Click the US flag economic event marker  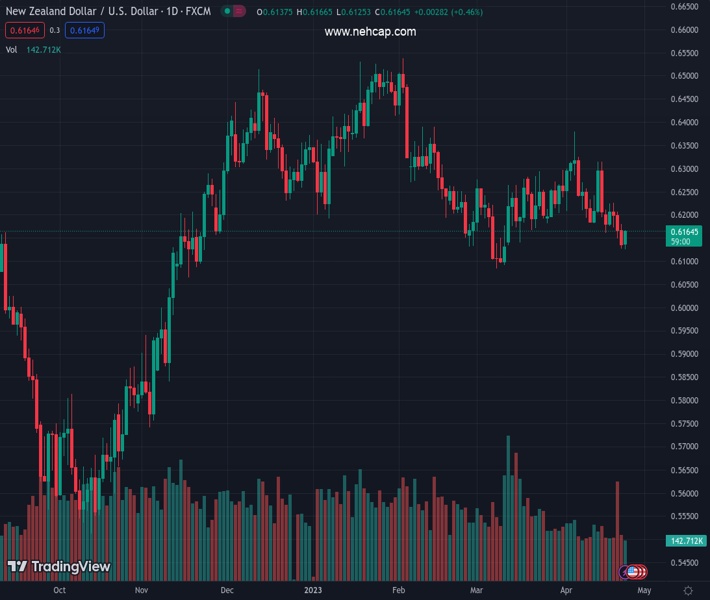tap(632, 572)
